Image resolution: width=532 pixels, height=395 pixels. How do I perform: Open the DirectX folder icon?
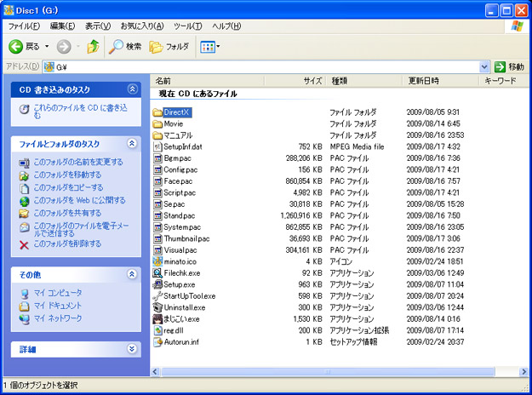(x=157, y=112)
